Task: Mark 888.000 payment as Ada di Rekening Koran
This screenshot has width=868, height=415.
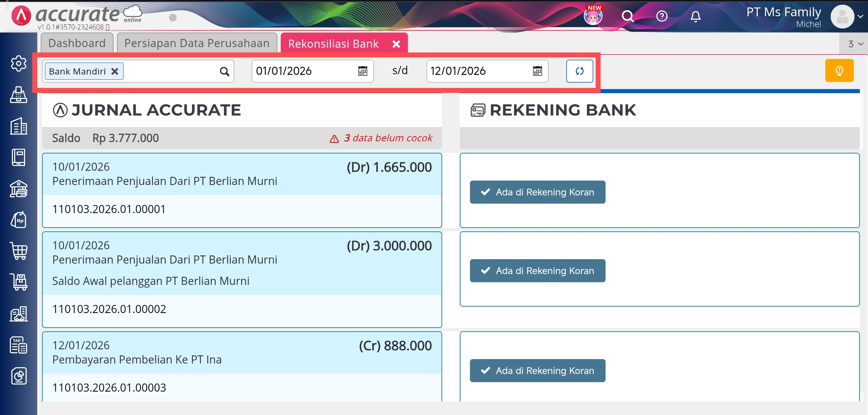Action: point(537,371)
